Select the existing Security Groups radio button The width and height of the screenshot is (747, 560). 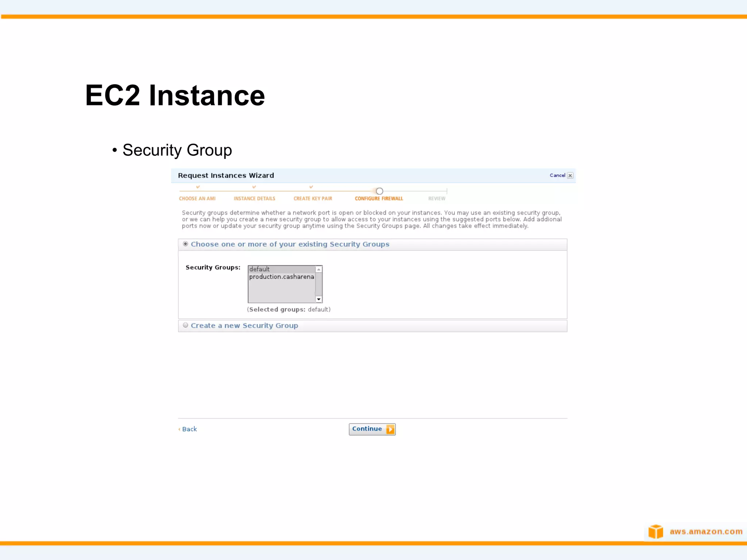[x=186, y=244]
